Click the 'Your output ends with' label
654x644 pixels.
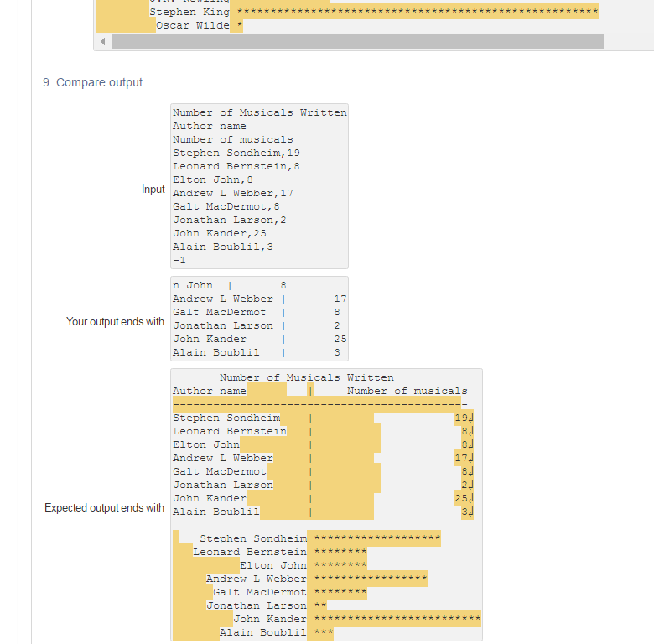click(115, 322)
